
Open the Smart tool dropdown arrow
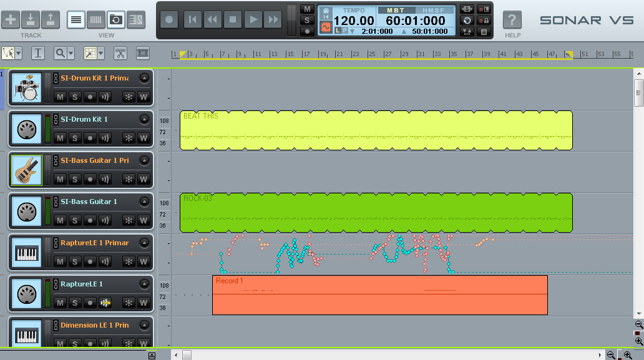pyautogui.click(x=19, y=53)
